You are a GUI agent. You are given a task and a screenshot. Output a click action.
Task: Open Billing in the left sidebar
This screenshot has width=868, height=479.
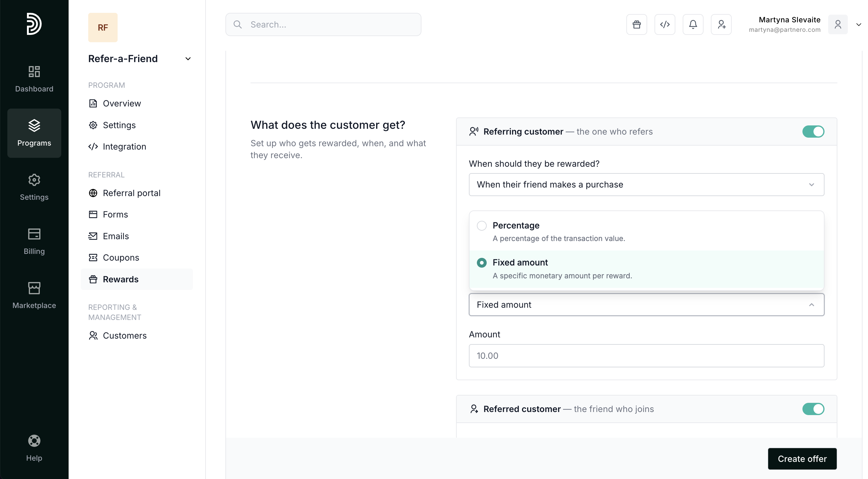point(34,241)
